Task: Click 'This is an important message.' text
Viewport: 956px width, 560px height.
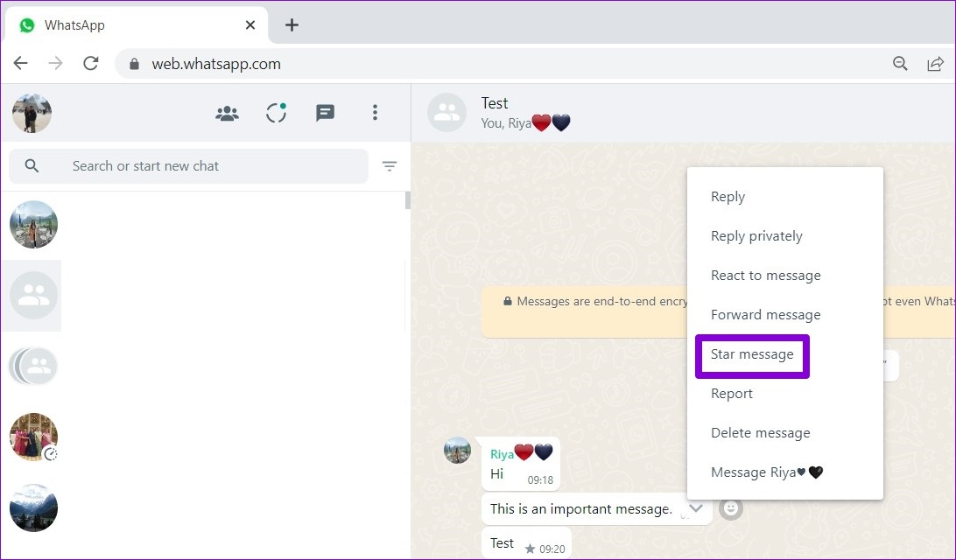Action: pyautogui.click(x=581, y=509)
